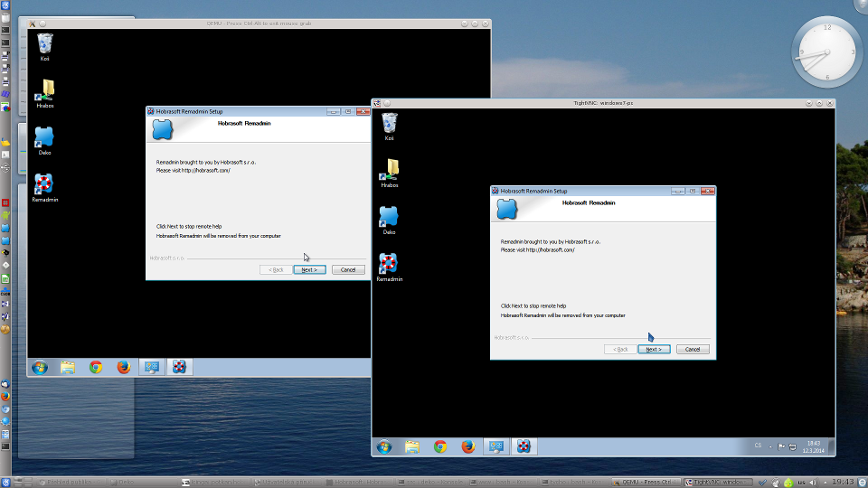Launch Firefox from TightVNC window taskbar
Screen dimensions: 868x488
pyautogui.click(x=467, y=446)
